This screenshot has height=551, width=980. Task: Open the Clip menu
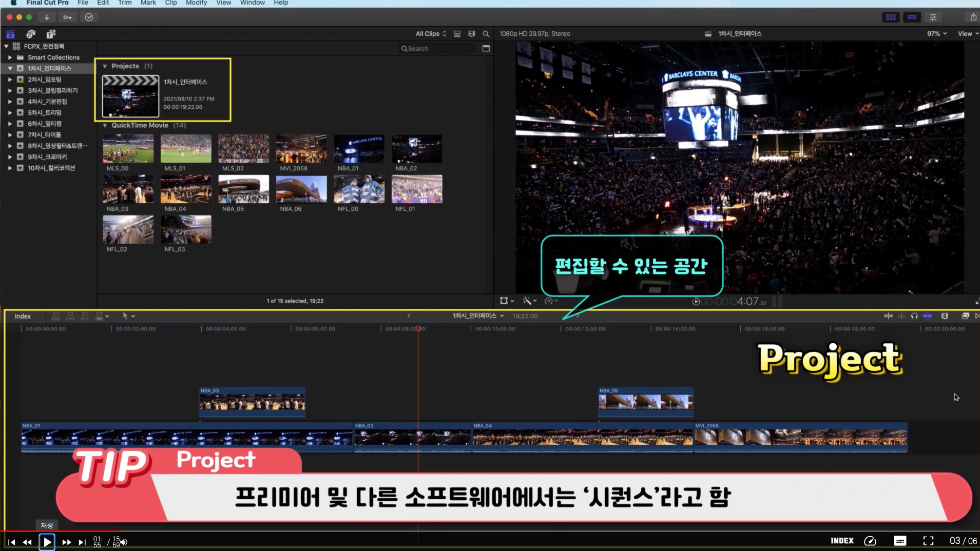coord(171,3)
